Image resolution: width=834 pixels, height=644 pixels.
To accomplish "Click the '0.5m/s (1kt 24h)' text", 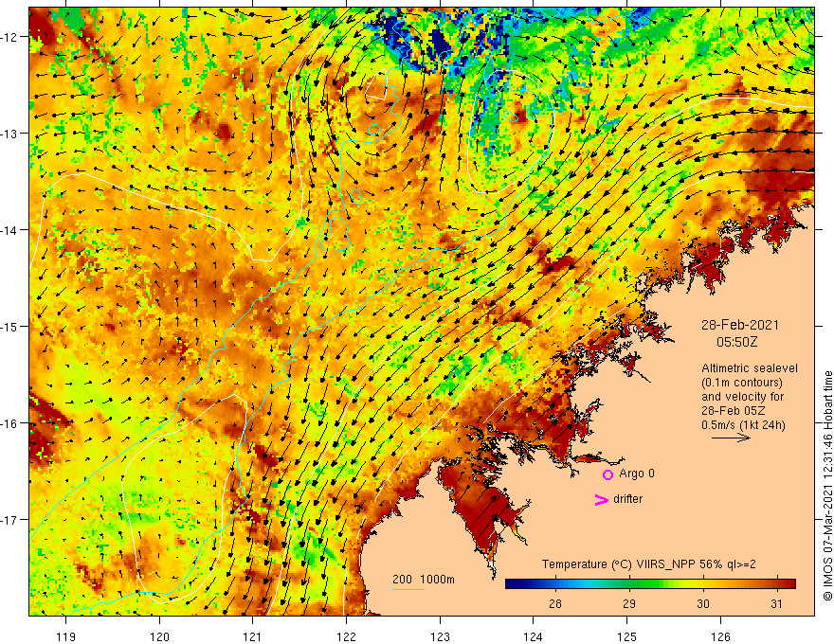I will tap(743, 425).
